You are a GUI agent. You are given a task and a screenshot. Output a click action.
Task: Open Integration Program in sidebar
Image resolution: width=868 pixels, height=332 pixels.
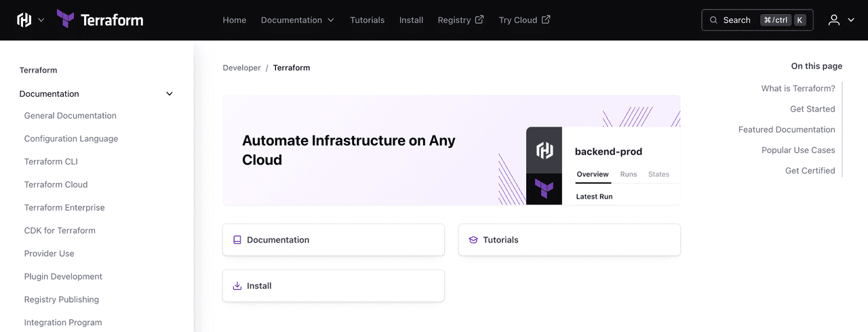click(63, 323)
